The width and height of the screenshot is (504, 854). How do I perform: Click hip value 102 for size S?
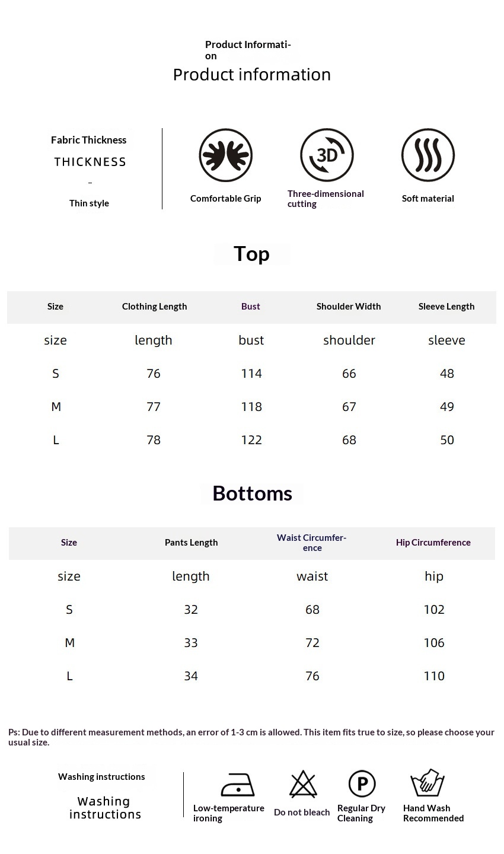click(434, 610)
